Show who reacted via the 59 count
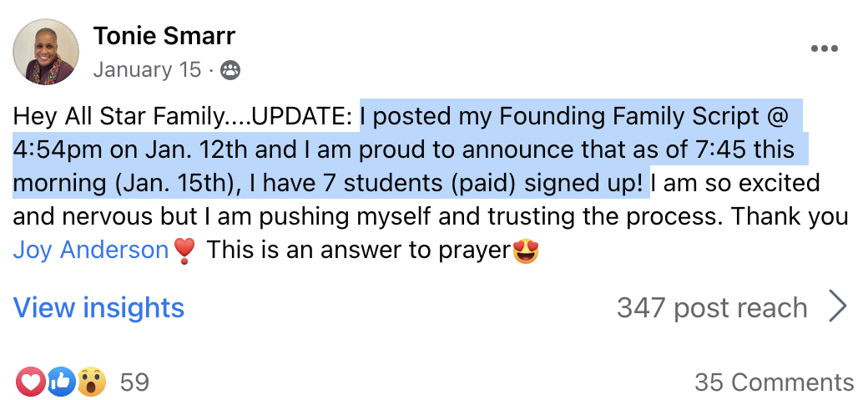The image size is (868, 400). 134,382
